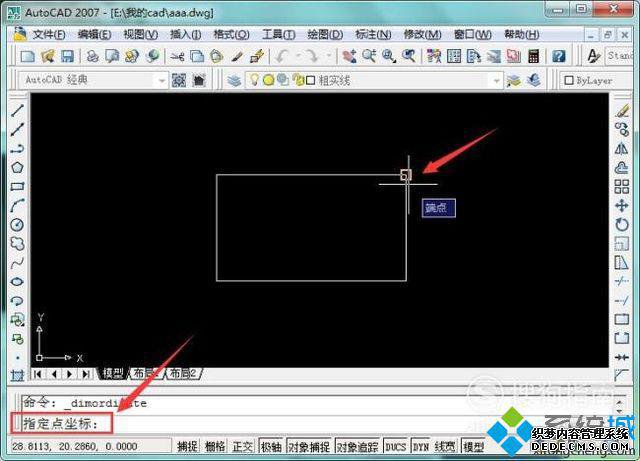Open the redo history dropdown arrow

[329, 56]
